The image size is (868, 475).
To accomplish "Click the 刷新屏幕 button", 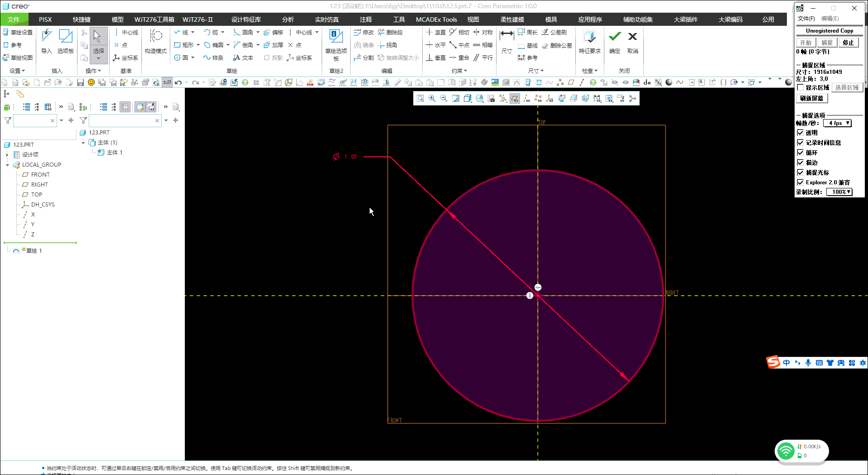I will [x=812, y=98].
